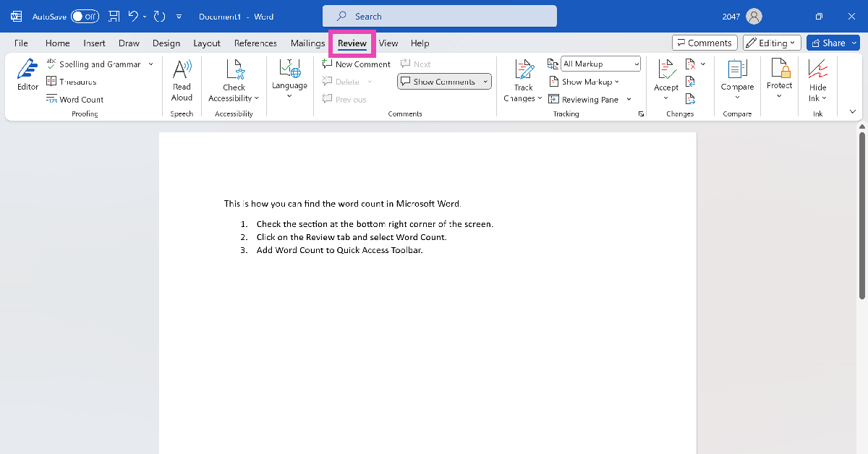Click the Track Changes icon

point(523,70)
